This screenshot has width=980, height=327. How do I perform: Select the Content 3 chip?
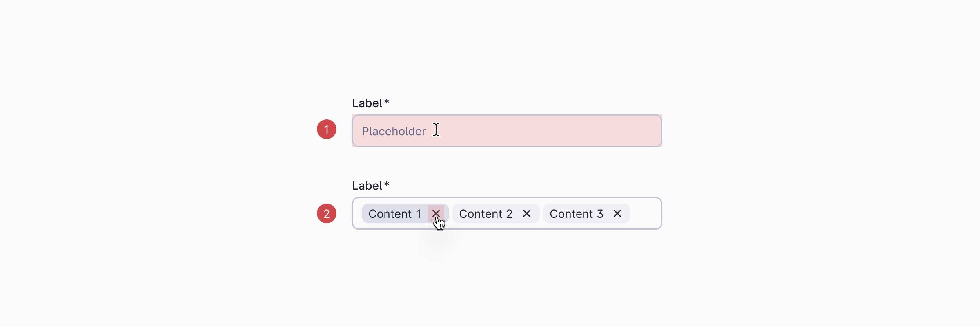point(576,213)
